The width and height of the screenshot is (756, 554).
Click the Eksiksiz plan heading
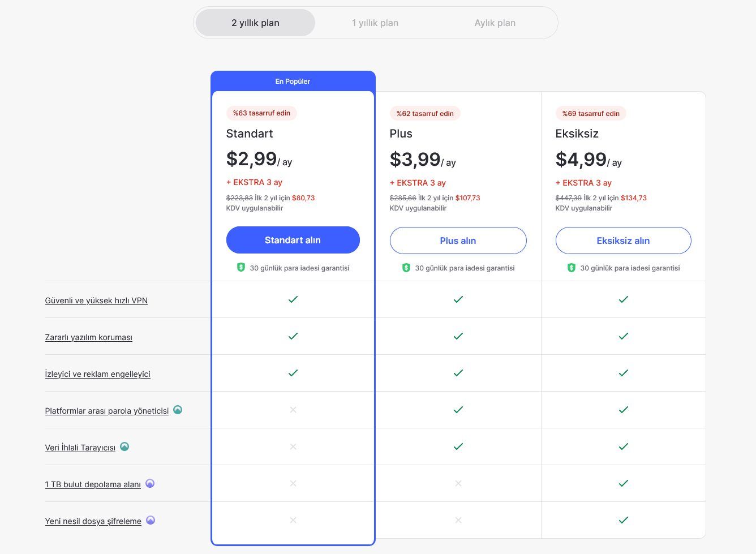coord(577,134)
